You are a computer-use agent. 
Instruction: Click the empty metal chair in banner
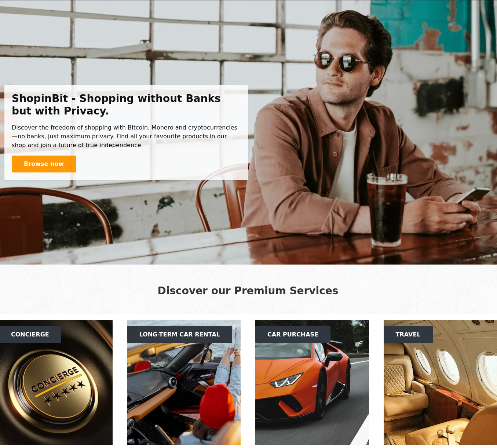coord(55,216)
